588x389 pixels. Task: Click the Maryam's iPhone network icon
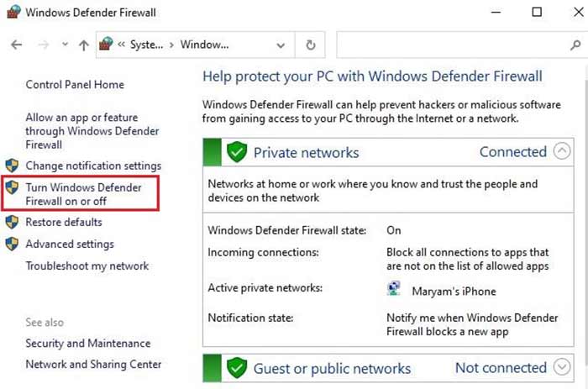point(394,290)
